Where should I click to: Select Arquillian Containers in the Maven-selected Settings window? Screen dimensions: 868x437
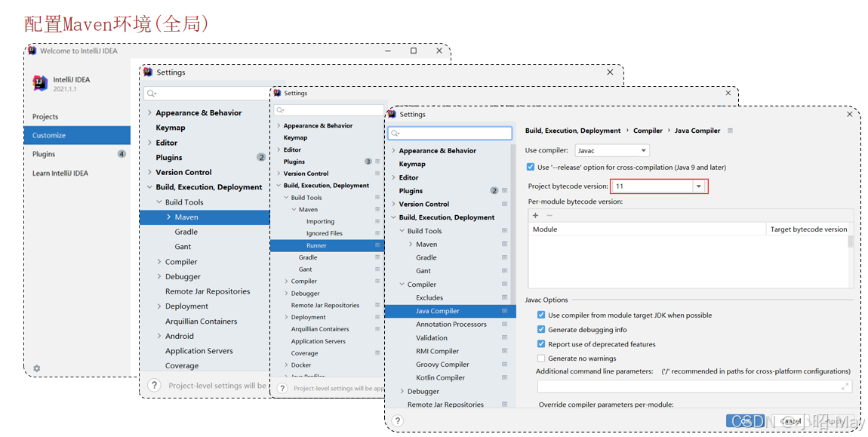(x=201, y=322)
